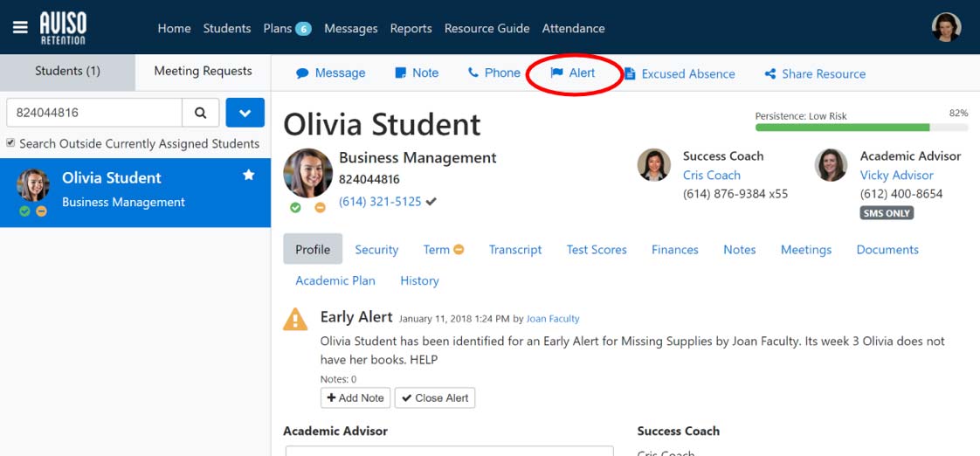980x456 pixels.
Task: Open the hamburger navigation menu
Action: click(20, 28)
